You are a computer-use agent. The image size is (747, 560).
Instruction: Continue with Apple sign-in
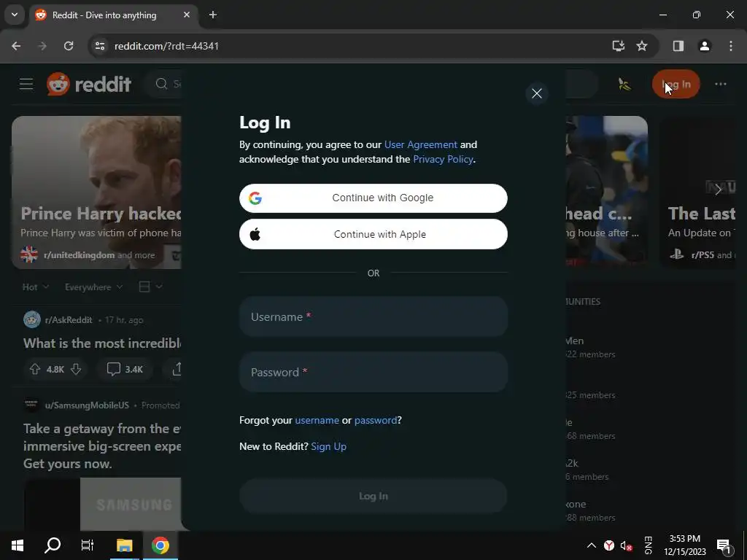pos(373,234)
